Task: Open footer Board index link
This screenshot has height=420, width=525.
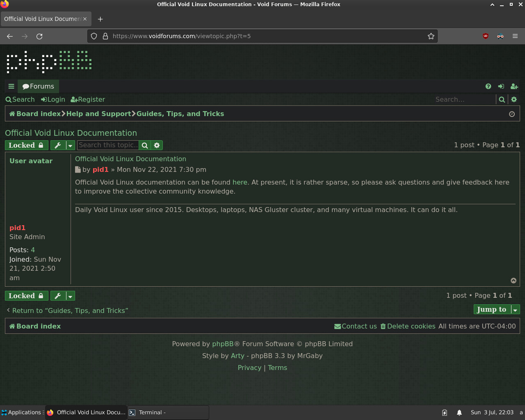Action: pyautogui.click(x=35, y=326)
